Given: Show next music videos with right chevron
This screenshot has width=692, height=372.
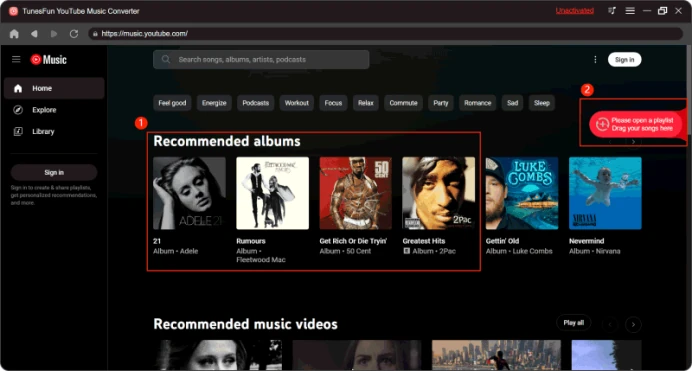Looking at the screenshot, I should (x=633, y=325).
